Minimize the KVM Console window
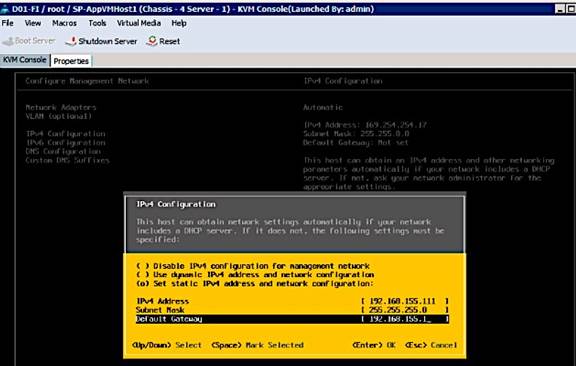 [x=560, y=9]
